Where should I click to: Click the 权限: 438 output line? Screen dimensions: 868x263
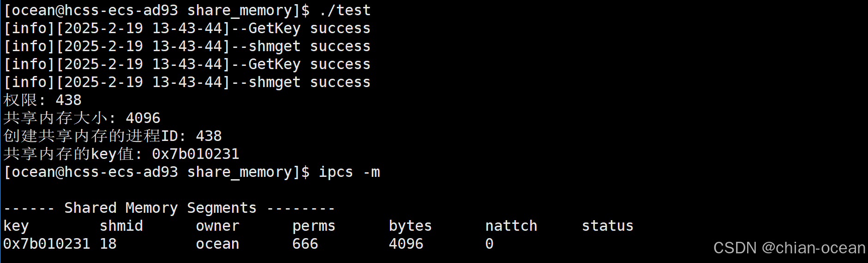pyautogui.click(x=42, y=100)
